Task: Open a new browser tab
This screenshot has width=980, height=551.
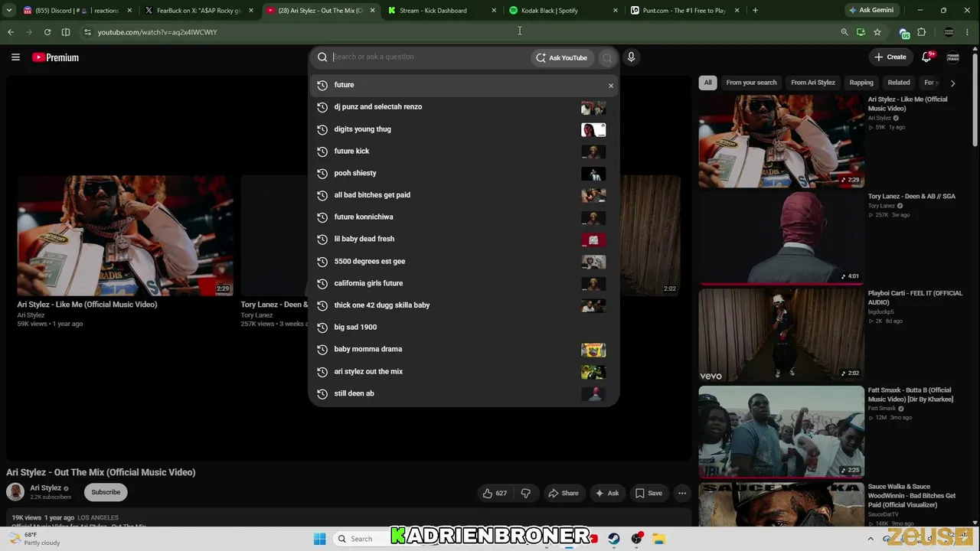Action: [x=755, y=11]
